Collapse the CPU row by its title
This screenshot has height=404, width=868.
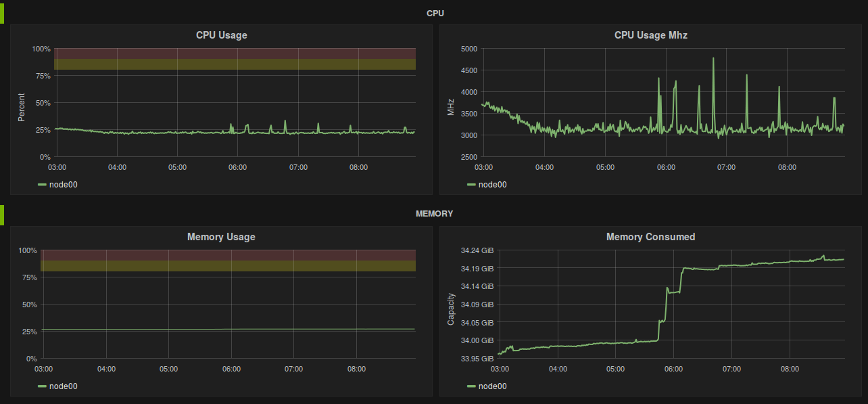pyautogui.click(x=435, y=13)
